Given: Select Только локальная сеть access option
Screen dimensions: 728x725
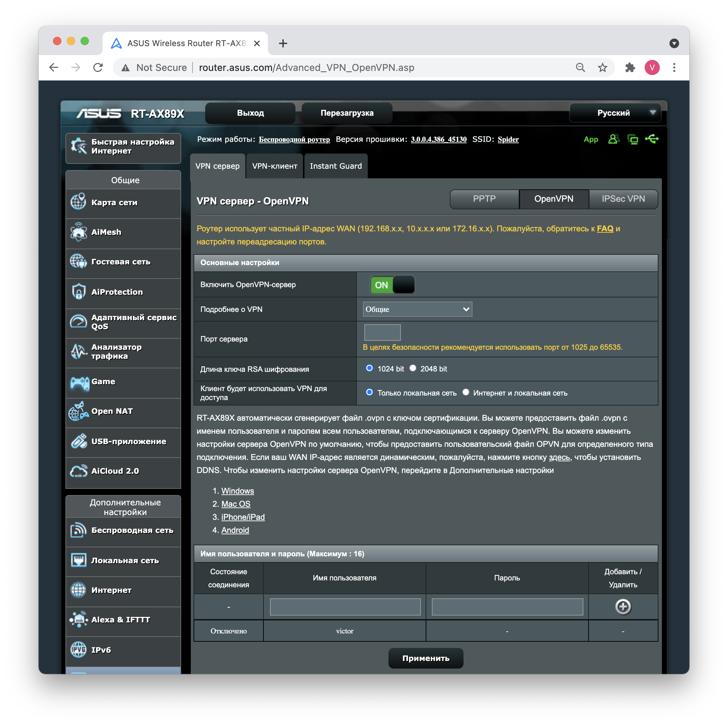Looking at the screenshot, I should [369, 392].
